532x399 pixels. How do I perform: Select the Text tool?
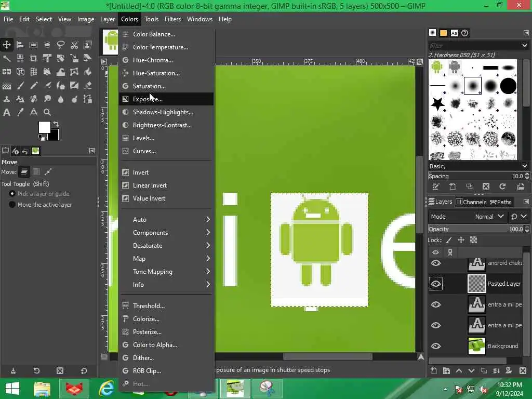coord(6,112)
